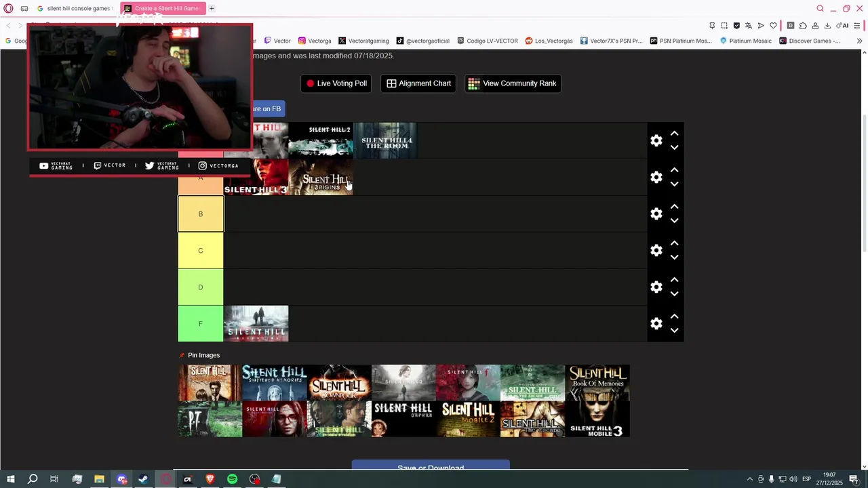The image size is (868, 488).
Task: Open settings gear for the F tier row
Action: [656, 323]
